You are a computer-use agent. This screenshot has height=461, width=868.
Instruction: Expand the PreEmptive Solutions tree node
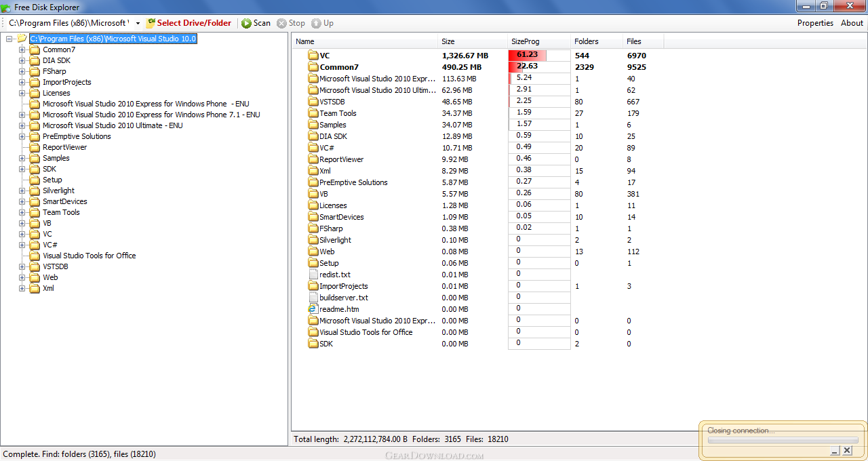coord(22,136)
